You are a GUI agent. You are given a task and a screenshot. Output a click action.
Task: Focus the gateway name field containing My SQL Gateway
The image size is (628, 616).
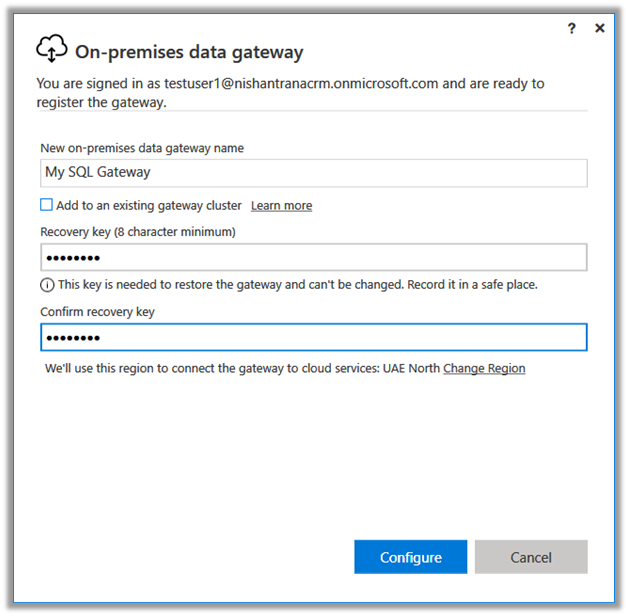click(313, 172)
